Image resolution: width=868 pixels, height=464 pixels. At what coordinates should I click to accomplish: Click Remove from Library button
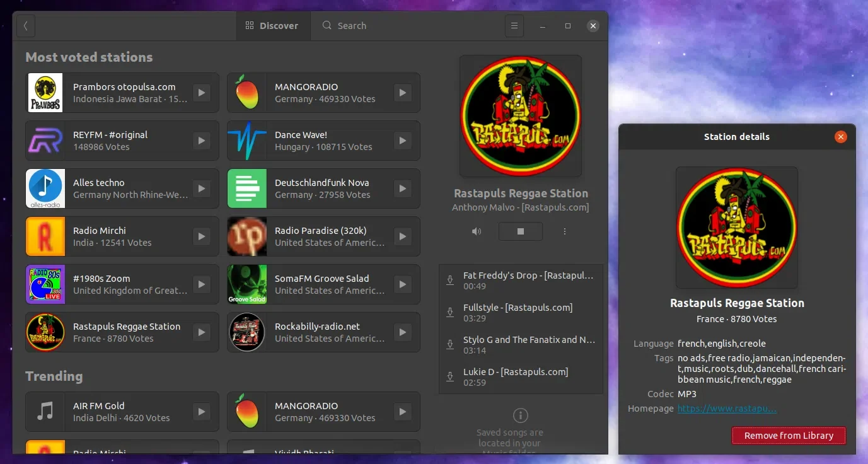click(x=789, y=436)
